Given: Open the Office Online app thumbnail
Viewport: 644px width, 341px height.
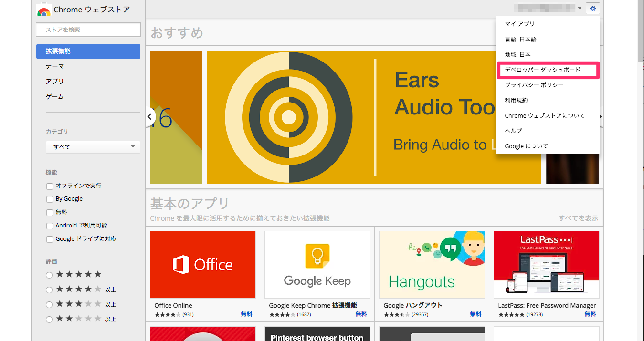Looking at the screenshot, I should [203, 265].
